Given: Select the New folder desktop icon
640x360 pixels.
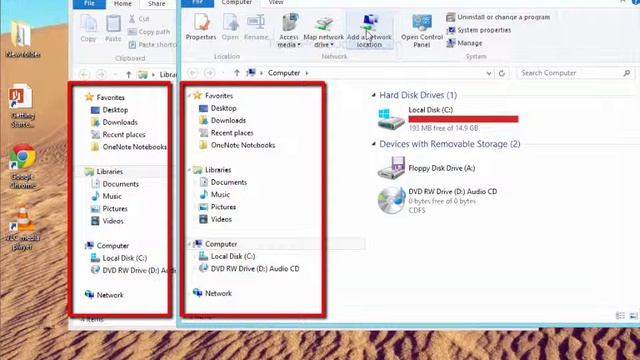Looking at the screenshot, I should coord(22,38).
